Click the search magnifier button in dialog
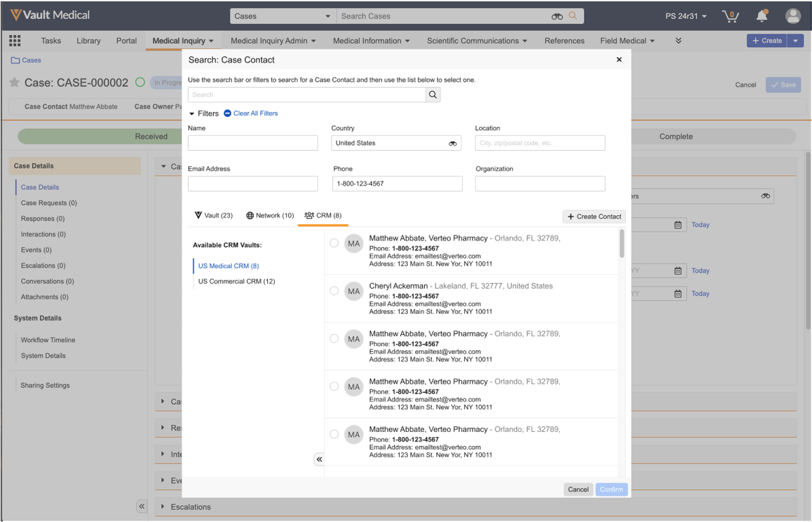 pyautogui.click(x=432, y=95)
